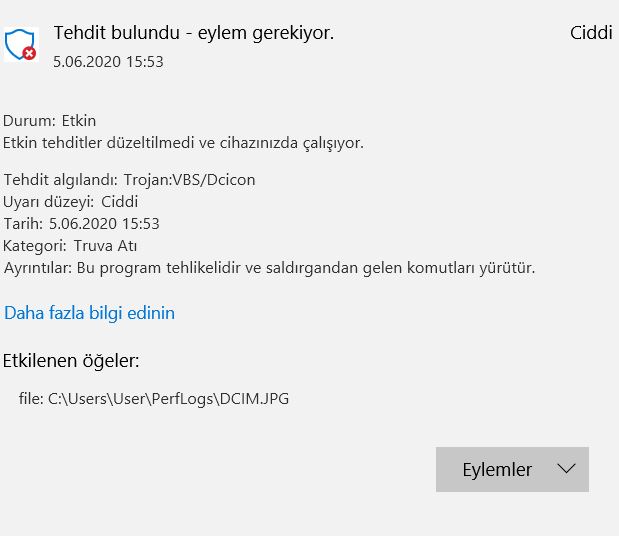Click the threat shield icon
619x536 pixels.
pos(19,43)
